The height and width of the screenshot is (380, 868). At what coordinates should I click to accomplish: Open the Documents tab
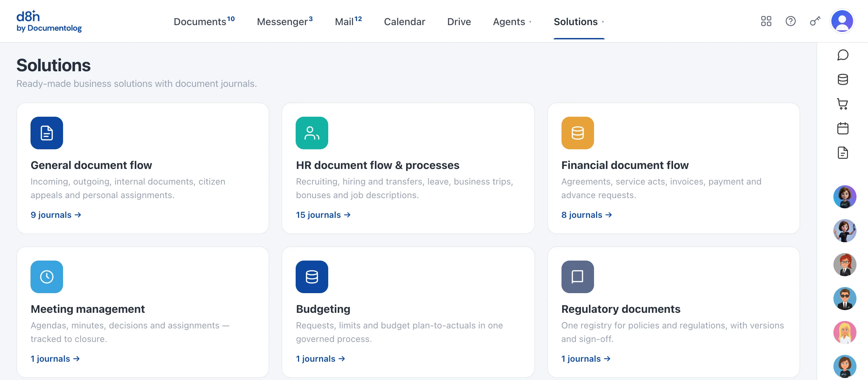[x=204, y=21]
